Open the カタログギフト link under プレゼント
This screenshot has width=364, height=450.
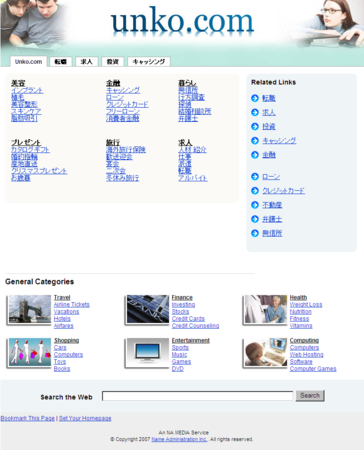pos(30,150)
